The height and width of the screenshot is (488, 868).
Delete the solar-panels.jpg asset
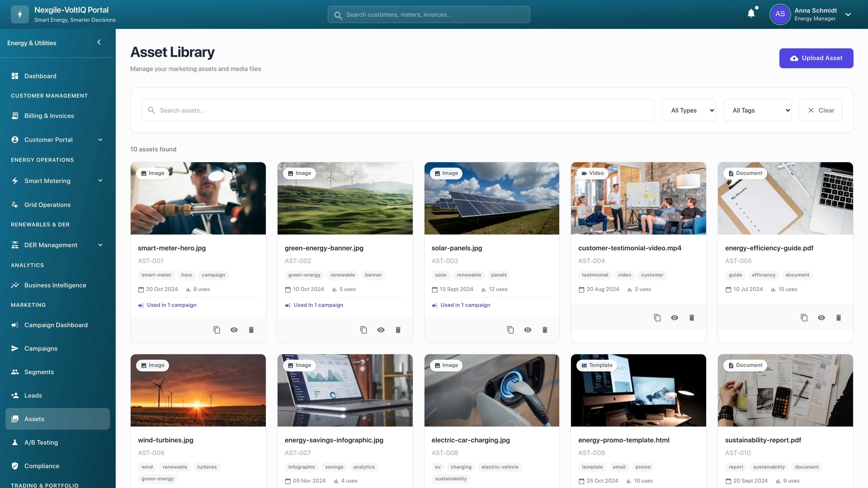pyautogui.click(x=545, y=330)
